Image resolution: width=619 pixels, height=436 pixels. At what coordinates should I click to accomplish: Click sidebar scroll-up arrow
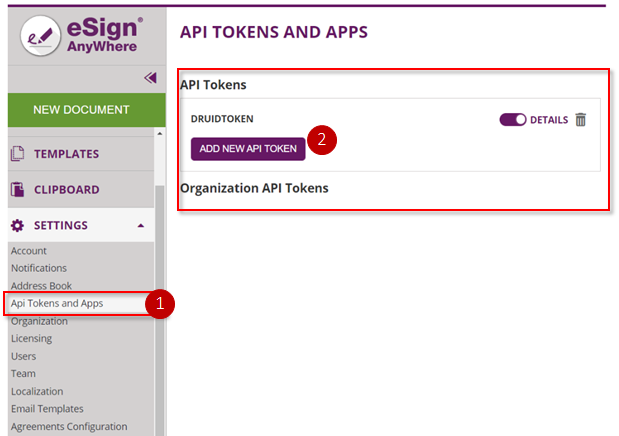159,134
